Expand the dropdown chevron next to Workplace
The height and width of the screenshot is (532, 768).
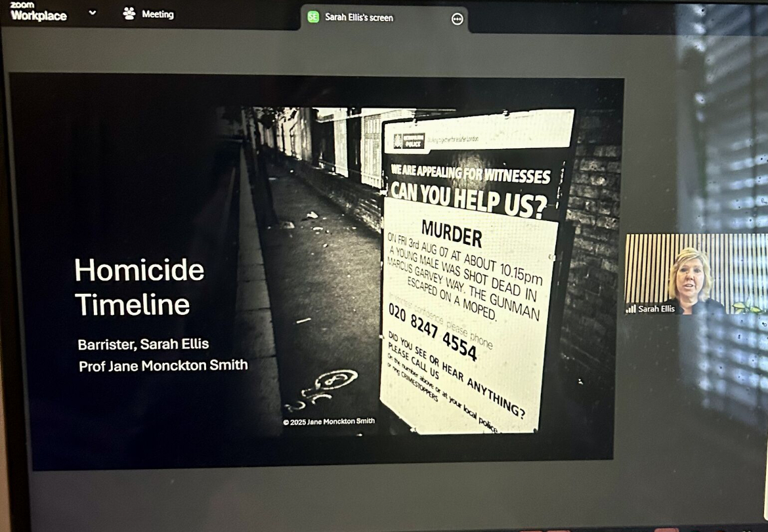92,12
